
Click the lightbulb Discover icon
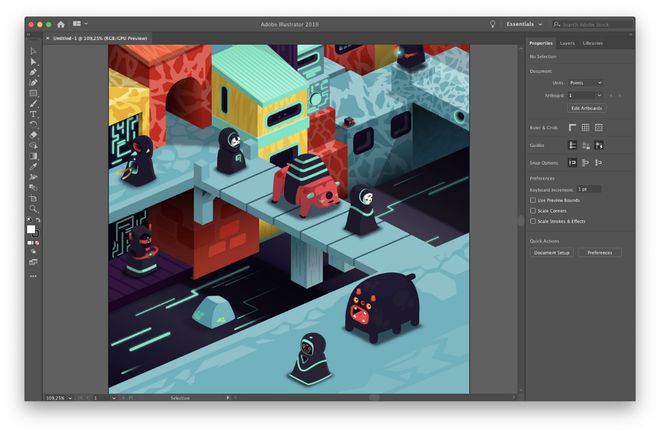point(492,24)
